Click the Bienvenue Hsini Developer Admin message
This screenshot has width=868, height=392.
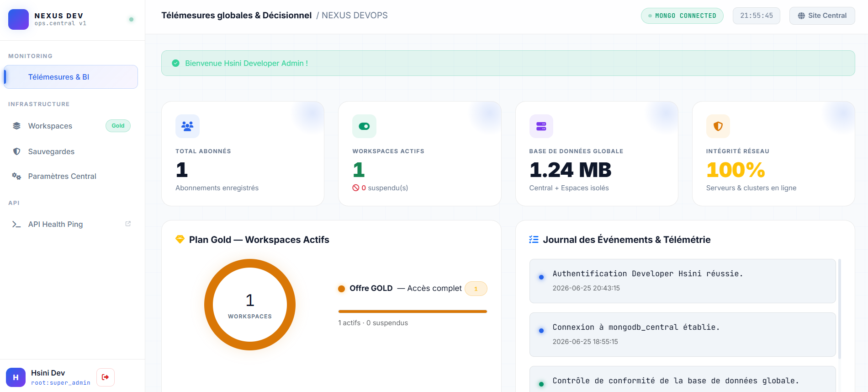[246, 63]
